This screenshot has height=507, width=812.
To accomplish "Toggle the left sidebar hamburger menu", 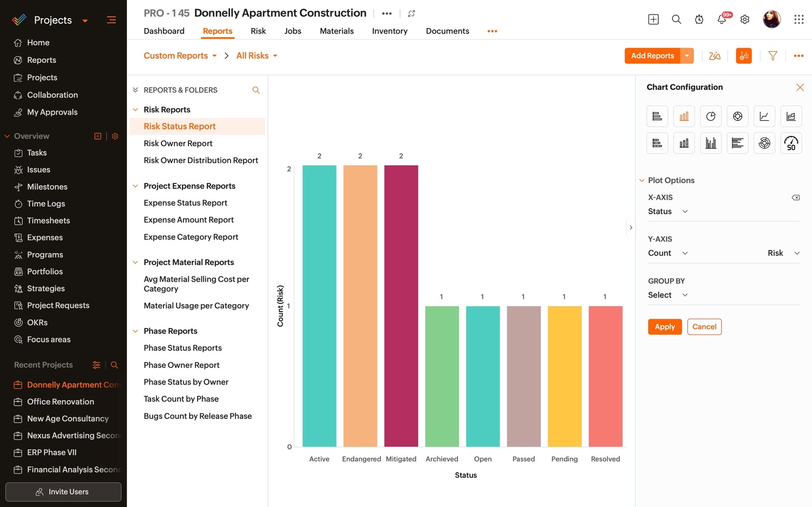I will pos(112,20).
